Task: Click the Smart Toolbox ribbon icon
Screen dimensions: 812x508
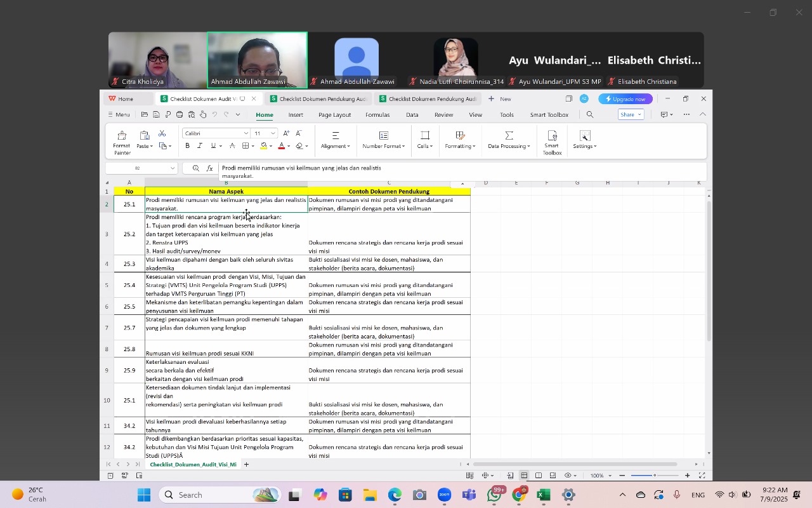Action: 552,142
